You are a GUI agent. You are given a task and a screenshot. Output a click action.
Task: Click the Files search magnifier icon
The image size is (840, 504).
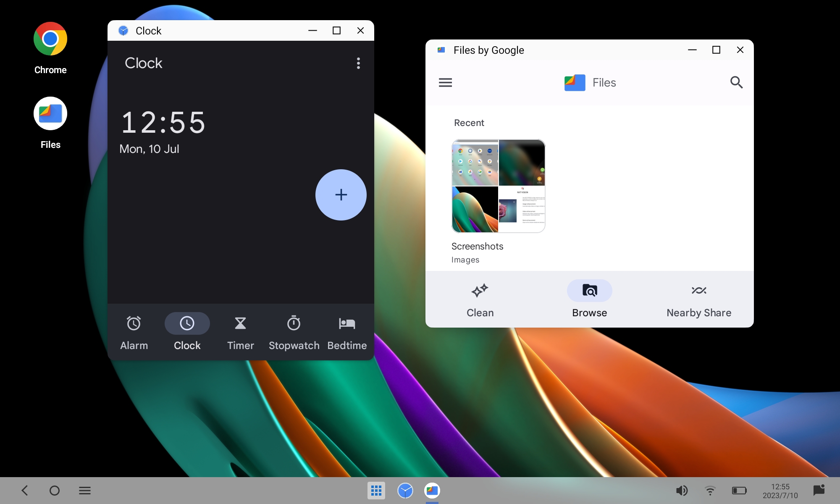click(x=736, y=82)
